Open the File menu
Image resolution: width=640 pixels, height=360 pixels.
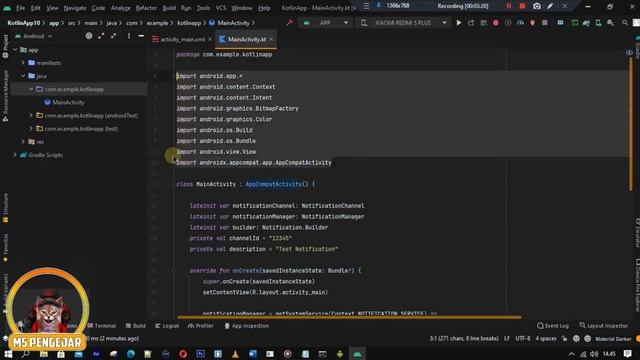pos(20,8)
